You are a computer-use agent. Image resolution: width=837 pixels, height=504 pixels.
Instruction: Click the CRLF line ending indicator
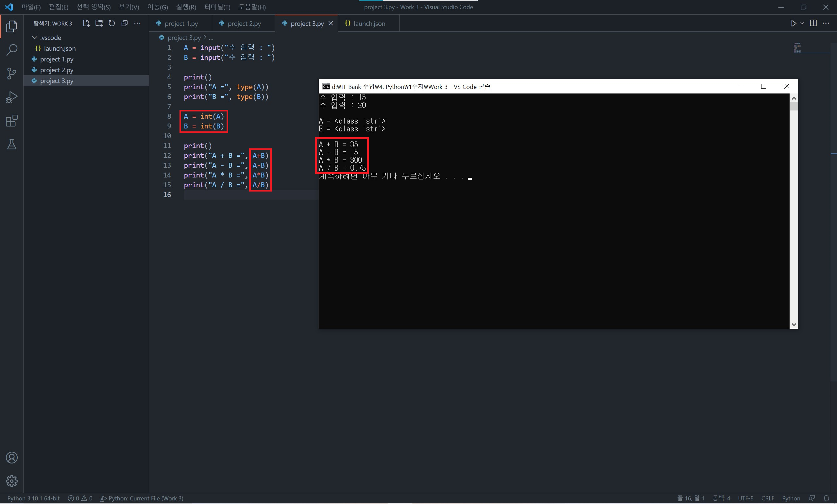[x=767, y=498]
